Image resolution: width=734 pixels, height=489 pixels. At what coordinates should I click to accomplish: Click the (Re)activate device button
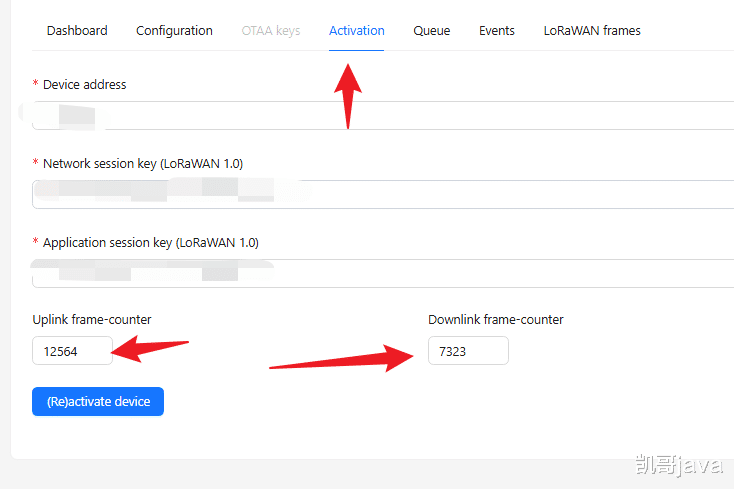point(98,401)
